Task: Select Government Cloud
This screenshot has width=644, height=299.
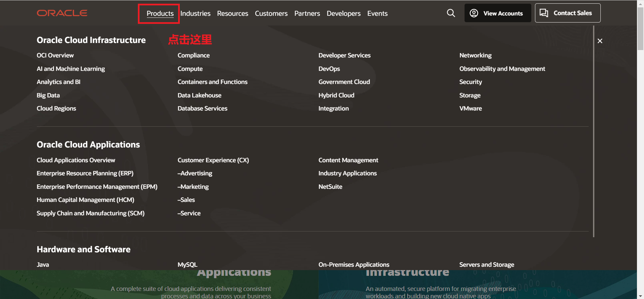Action: pyautogui.click(x=344, y=82)
